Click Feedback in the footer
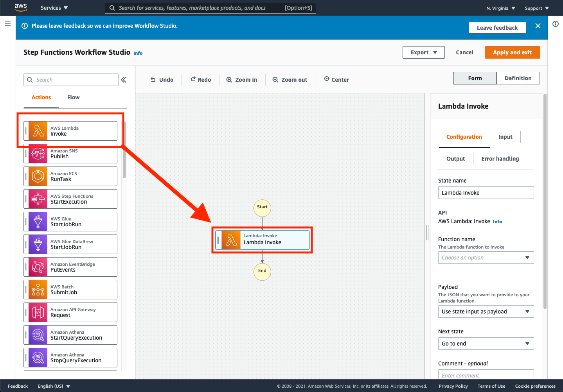 pos(18,386)
